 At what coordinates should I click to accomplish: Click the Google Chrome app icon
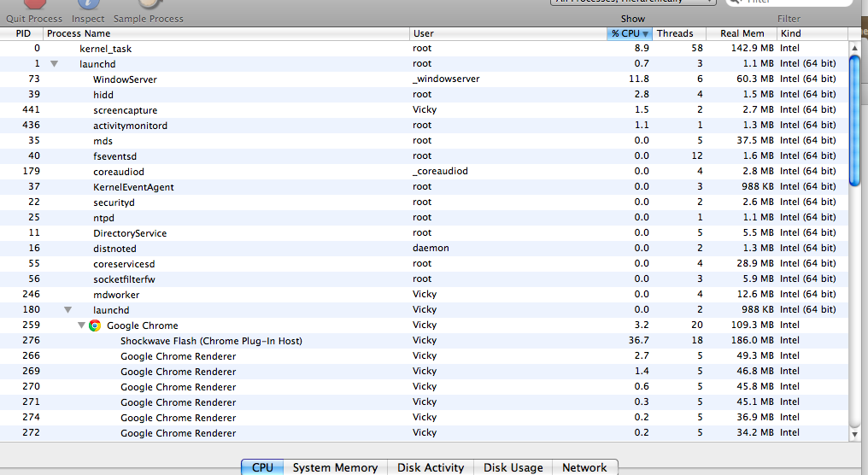(x=95, y=325)
